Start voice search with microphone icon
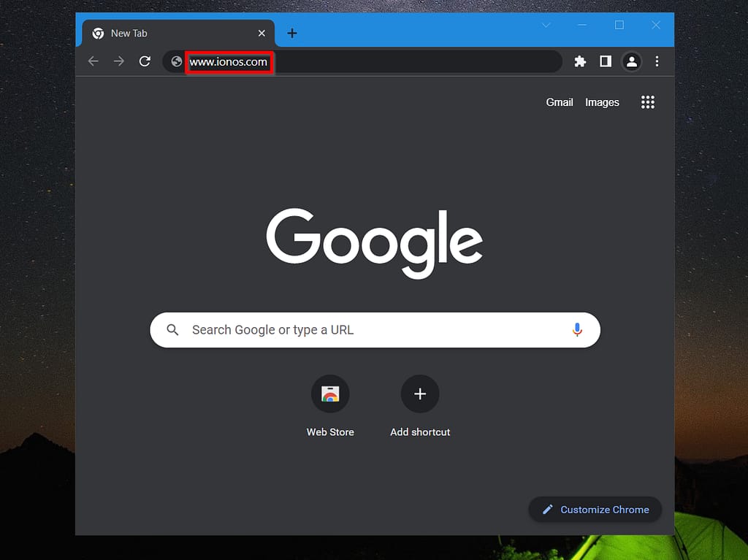 point(577,329)
